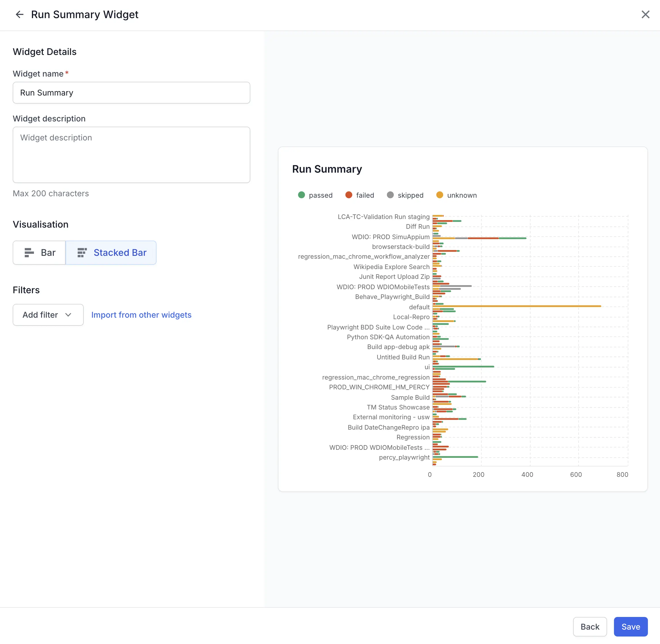This screenshot has width=660, height=644.
Task: Click the Build DateChangeRepro ipa label
Action: [x=388, y=428]
